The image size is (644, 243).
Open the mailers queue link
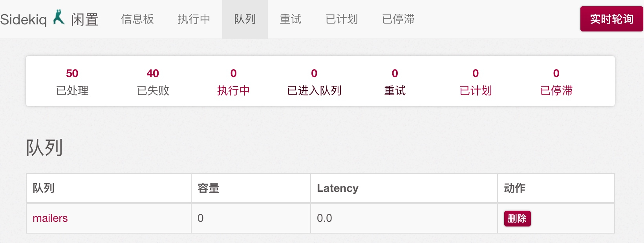[50, 218]
